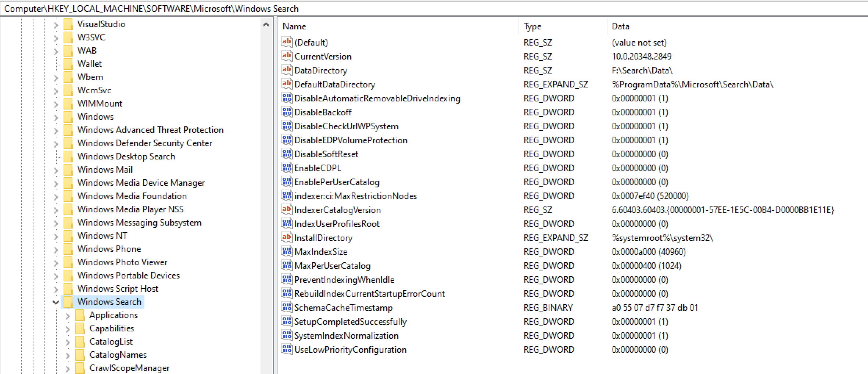Click the DWORD icon beside UseLowPriorityConfiguration
This screenshot has height=374, width=868.
pyautogui.click(x=287, y=349)
